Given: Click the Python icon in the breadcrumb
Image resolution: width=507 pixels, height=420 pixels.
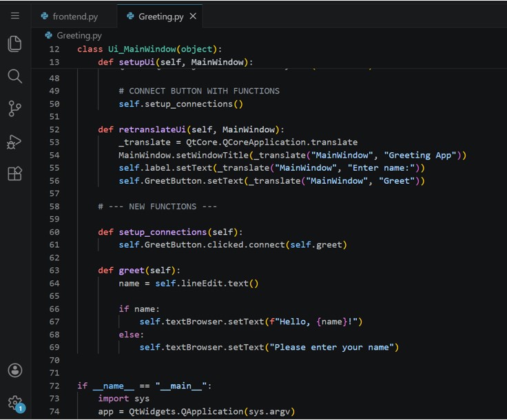Looking at the screenshot, I should (48, 35).
